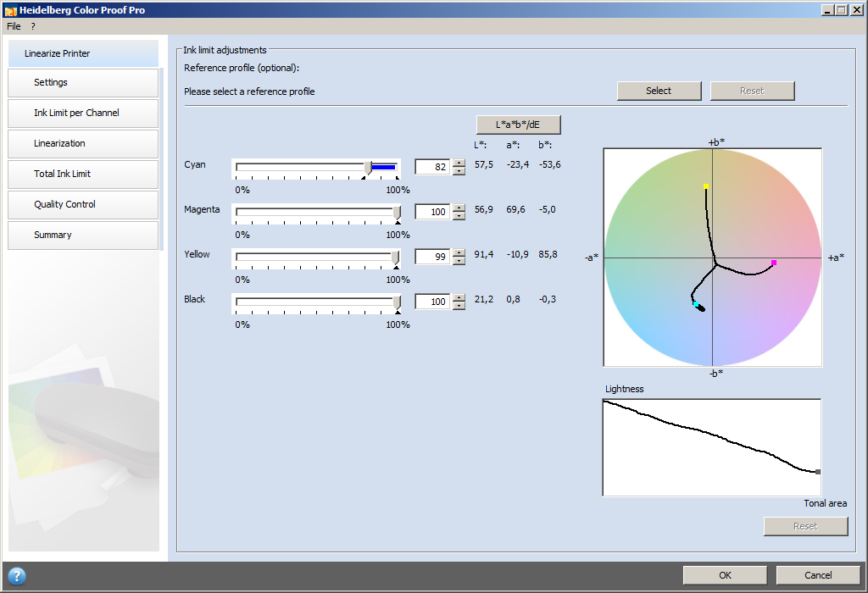The width and height of the screenshot is (868, 593).
Task: Open the Total Ink Limit step
Action: point(83,174)
